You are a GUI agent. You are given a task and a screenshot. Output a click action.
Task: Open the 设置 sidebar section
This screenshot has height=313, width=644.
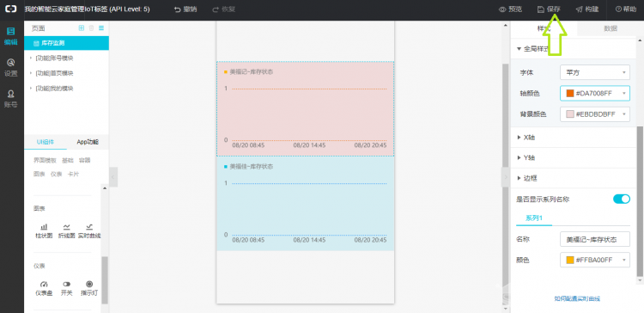pyautogui.click(x=11, y=68)
